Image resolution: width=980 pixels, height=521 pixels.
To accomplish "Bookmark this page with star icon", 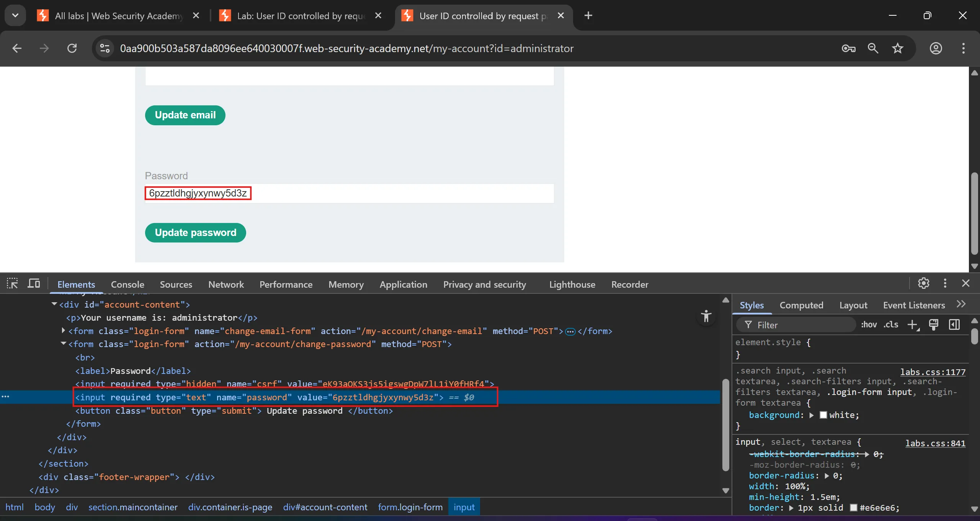I will [898, 48].
